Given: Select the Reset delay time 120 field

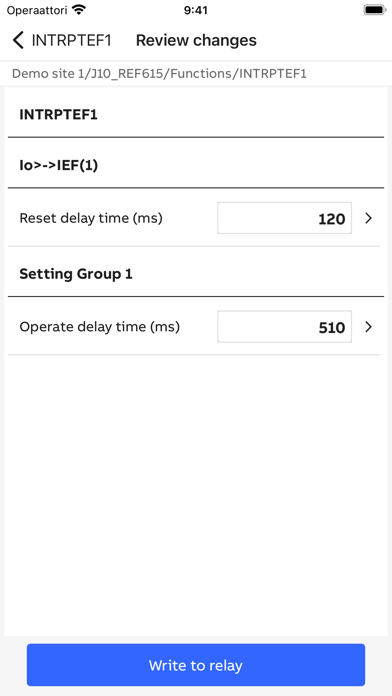Looking at the screenshot, I should pos(285,218).
